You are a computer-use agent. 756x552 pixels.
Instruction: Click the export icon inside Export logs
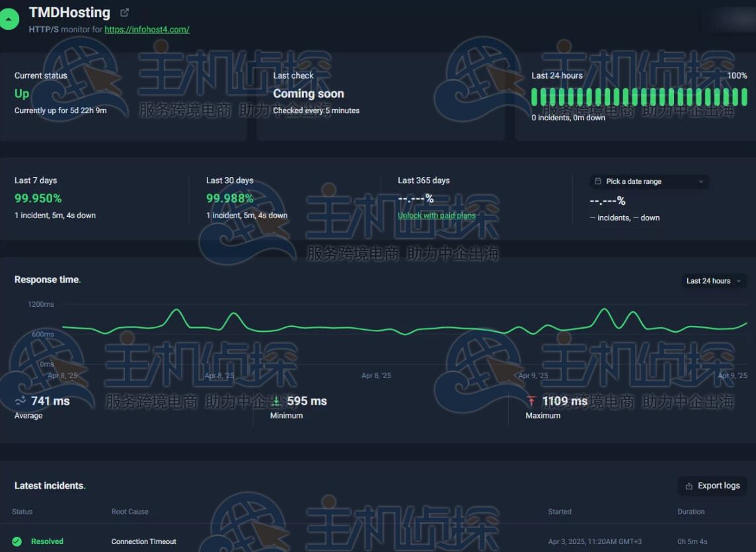pyautogui.click(x=689, y=486)
